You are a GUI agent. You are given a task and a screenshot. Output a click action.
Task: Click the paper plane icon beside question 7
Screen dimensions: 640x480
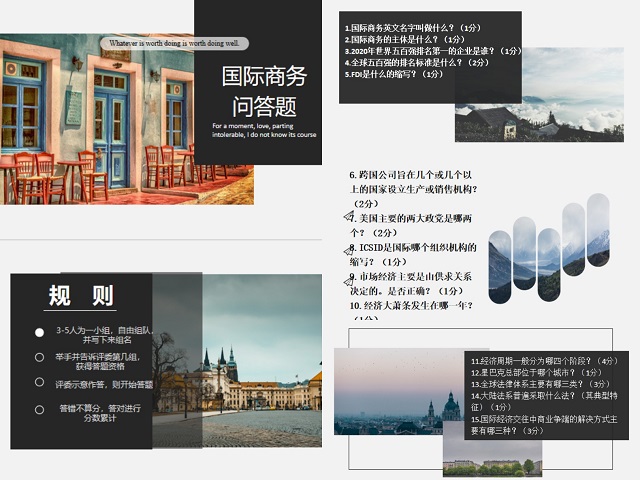(349, 216)
